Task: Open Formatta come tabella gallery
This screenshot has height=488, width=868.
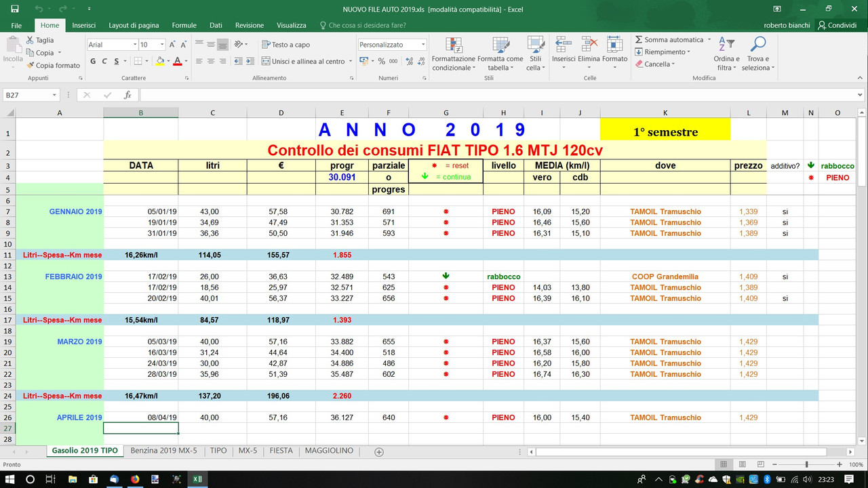Action: point(500,54)
